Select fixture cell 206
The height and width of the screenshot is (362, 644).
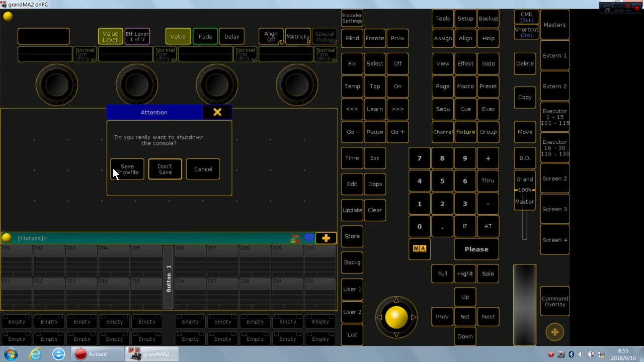191,261
